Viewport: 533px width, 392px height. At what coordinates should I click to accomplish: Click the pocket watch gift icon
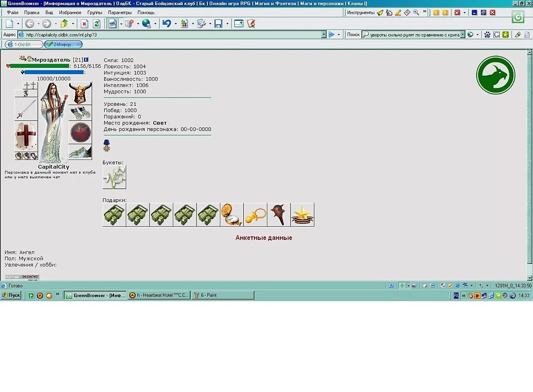(x=232, y=215)
